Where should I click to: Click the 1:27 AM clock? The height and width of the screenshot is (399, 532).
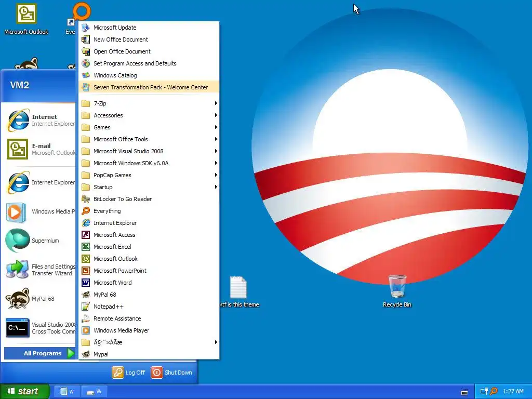[x=513, y=391]
